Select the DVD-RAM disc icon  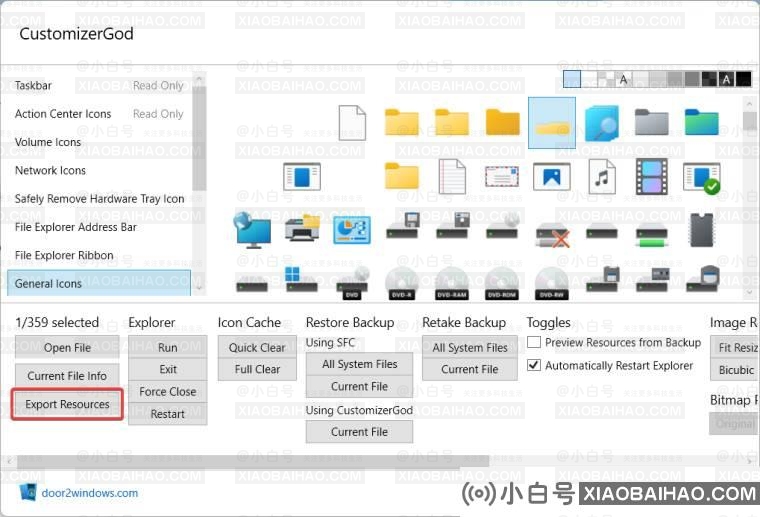(x=452, y=283)
